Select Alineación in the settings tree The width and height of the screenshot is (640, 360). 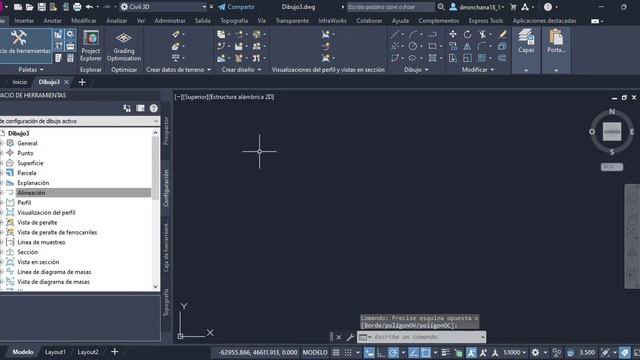tap(31, 193)
